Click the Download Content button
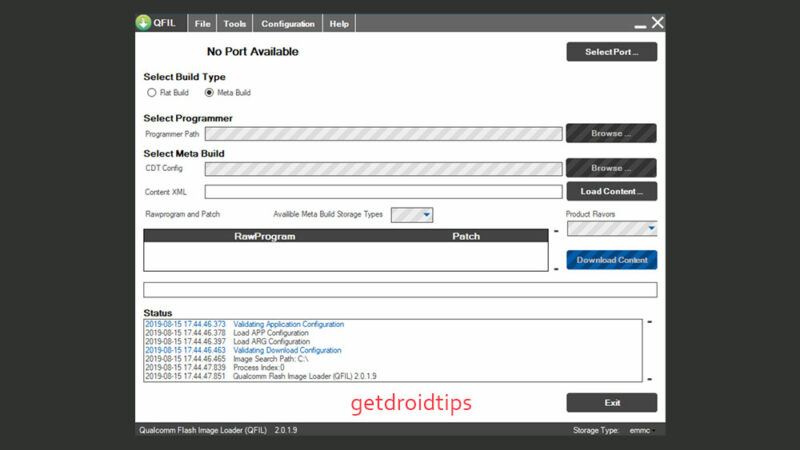 pos(612,260)
